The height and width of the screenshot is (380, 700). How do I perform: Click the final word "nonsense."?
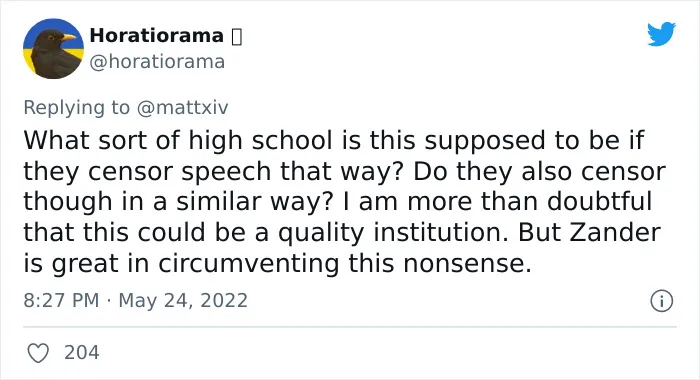click(x=467, y=263)
